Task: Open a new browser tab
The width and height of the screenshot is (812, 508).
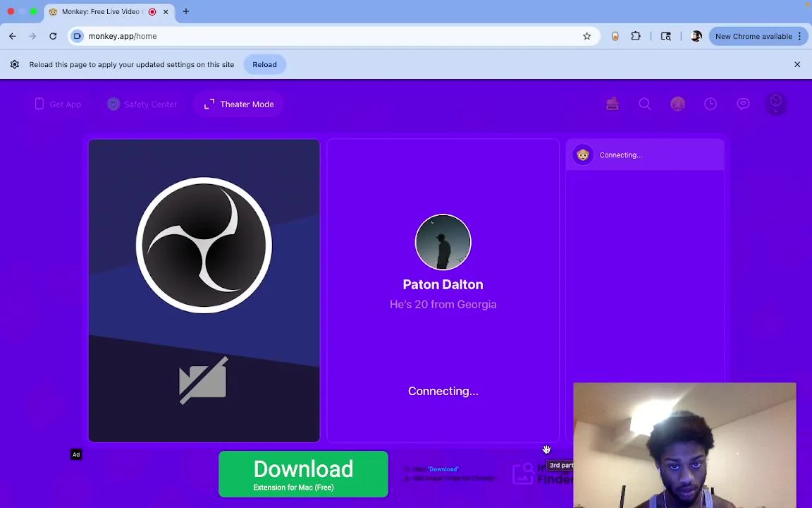Action: (186, 11)
